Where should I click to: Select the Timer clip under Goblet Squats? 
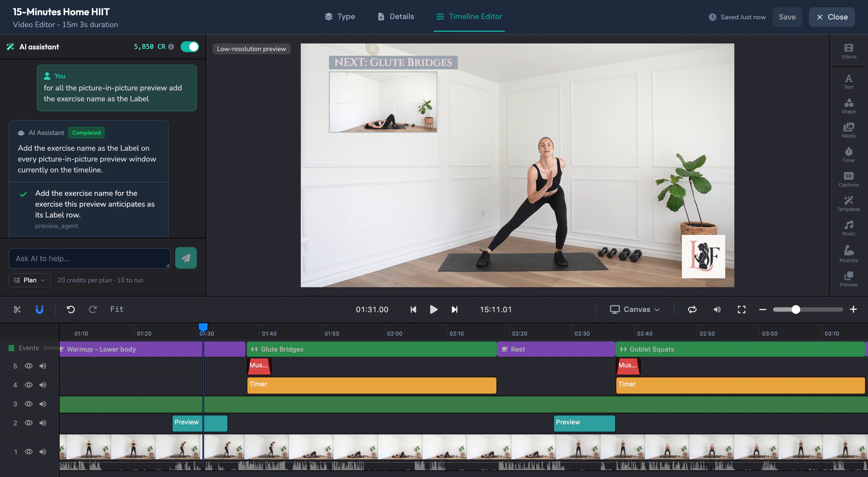pos(740,385)
